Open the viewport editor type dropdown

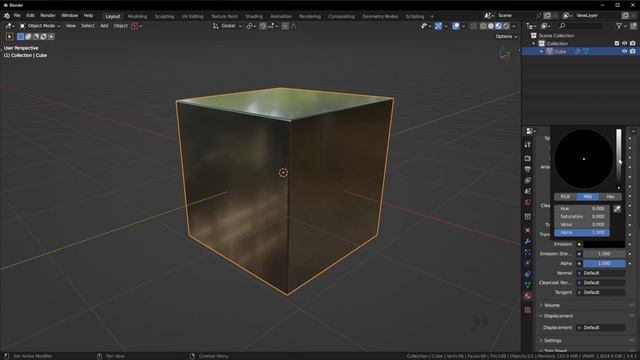tap(10, 26)
